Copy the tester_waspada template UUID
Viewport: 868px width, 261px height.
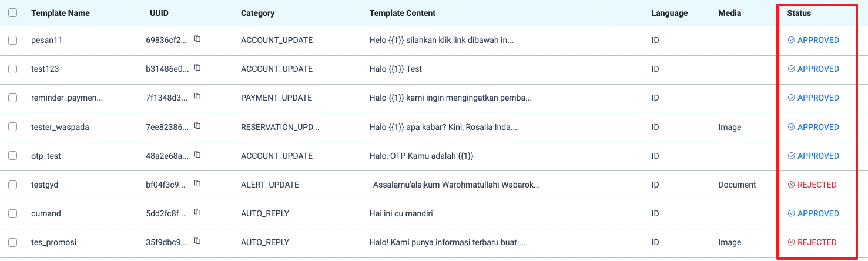(197, 126)
